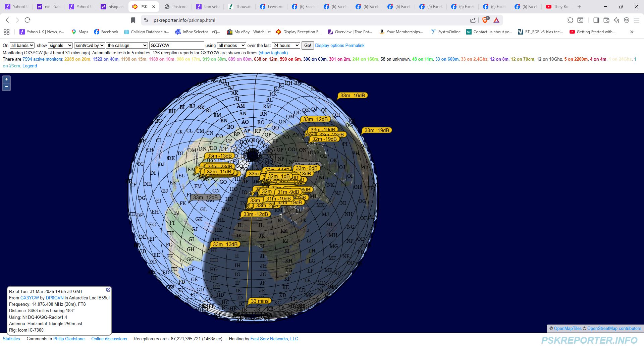Screen dimensions: 644x346
Task: Expand the 'signals' show dropdown
Action: coord(60,45)
